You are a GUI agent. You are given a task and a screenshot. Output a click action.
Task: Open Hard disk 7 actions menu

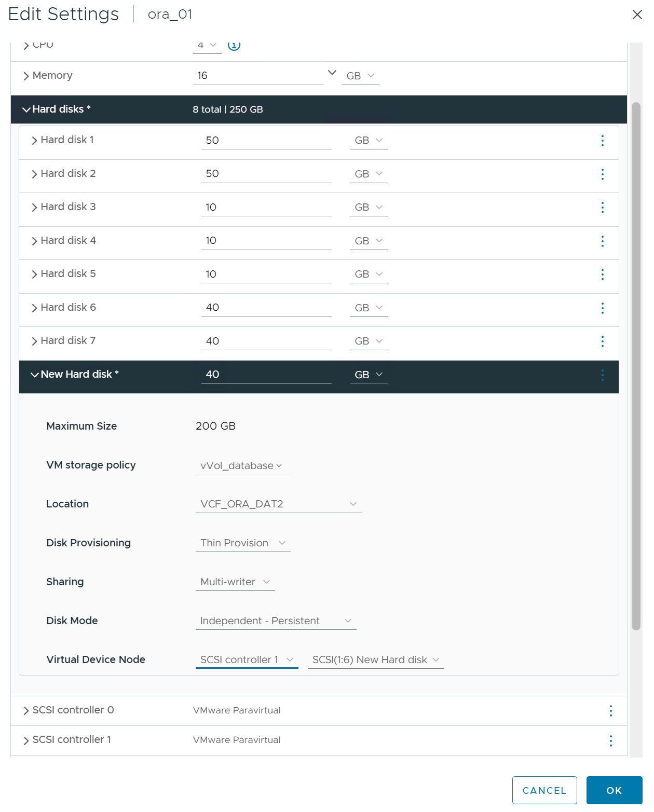[602, 341]
